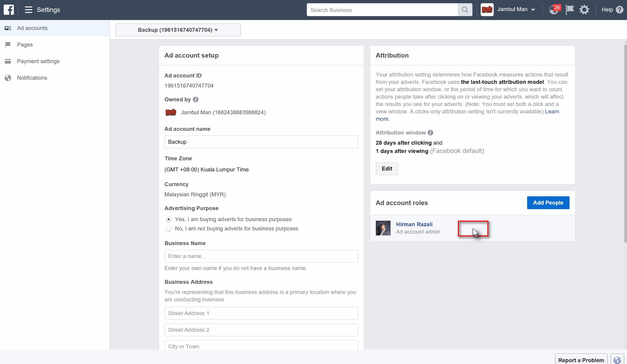The height and width of the screenshot is (364, 627).
Task: Open Notifications settings section
Action: [x=55, y=78]
